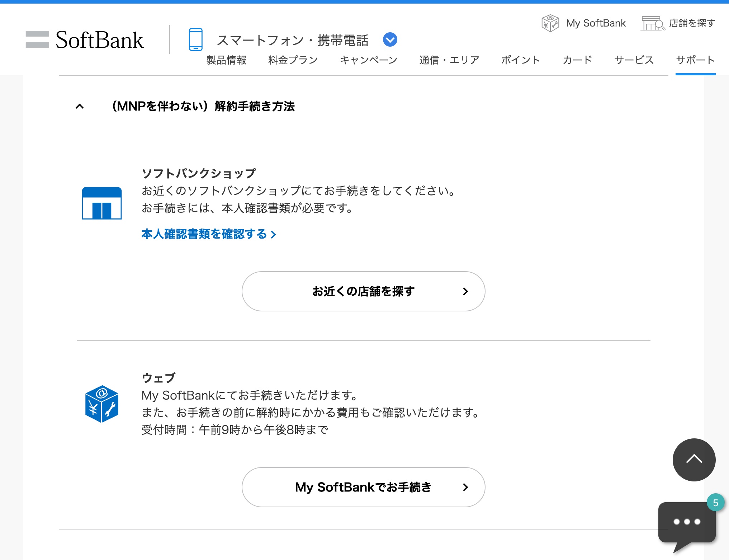Open My SoftBank cube icon in header
This screenshot has width=729, height=560.
pyautogui.click(x=550, y=23)
